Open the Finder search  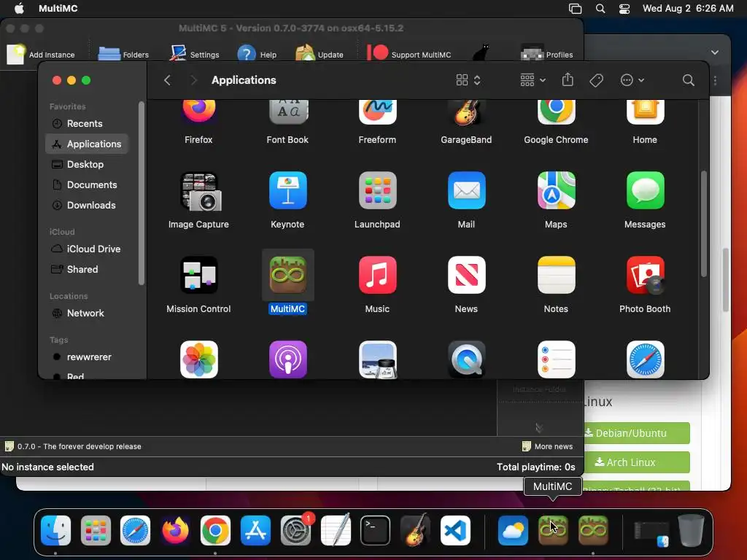pyautogui.click(x=688, y=80)
